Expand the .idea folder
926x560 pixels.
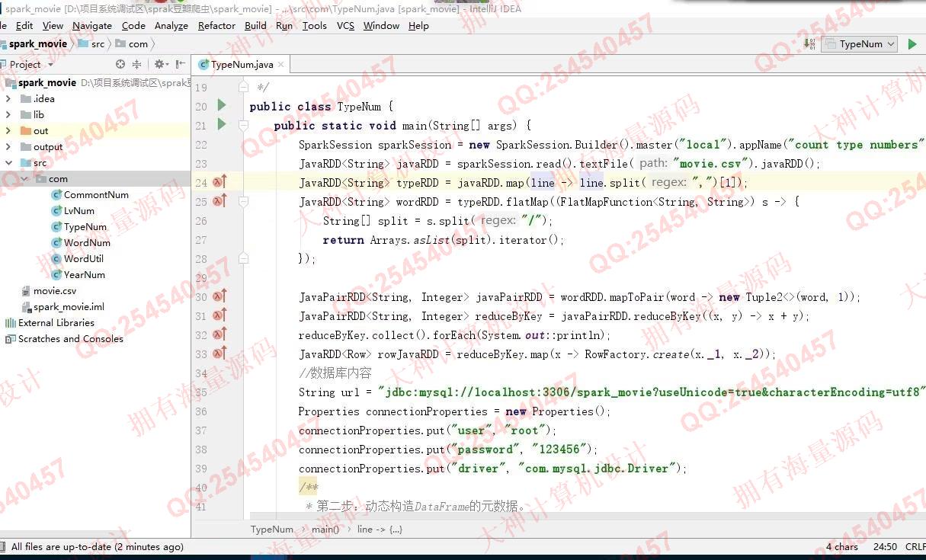[8, 98]
